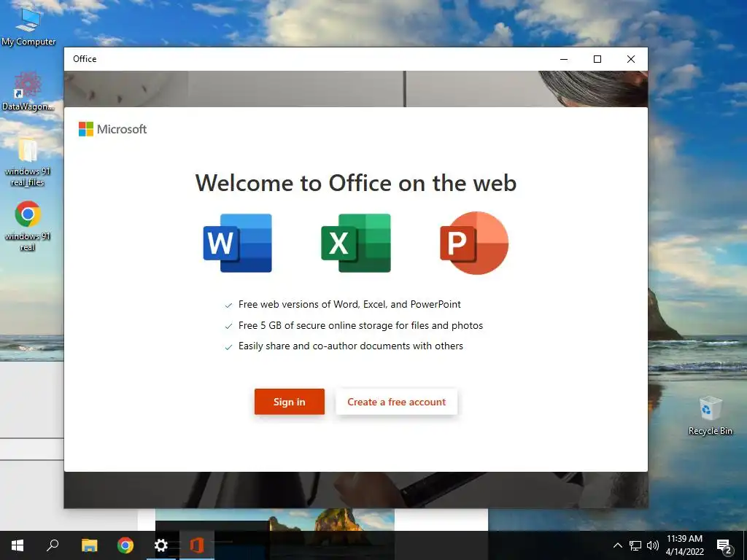Open network status tray icon
The image size is (747, 560).
635,545
